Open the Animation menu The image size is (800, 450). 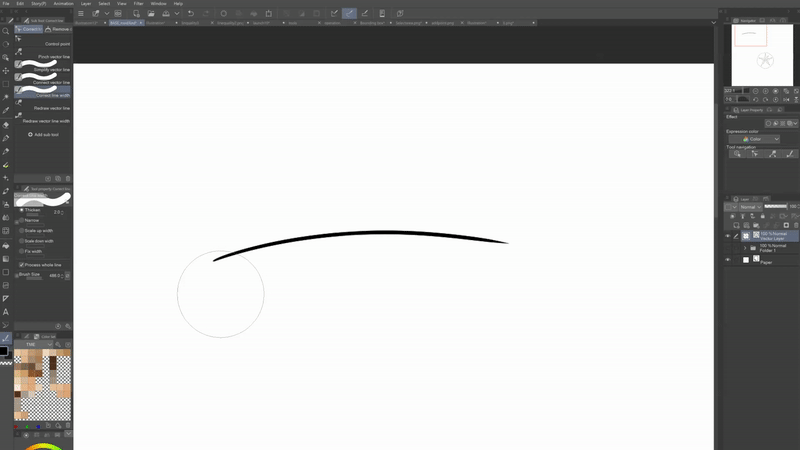63,4
